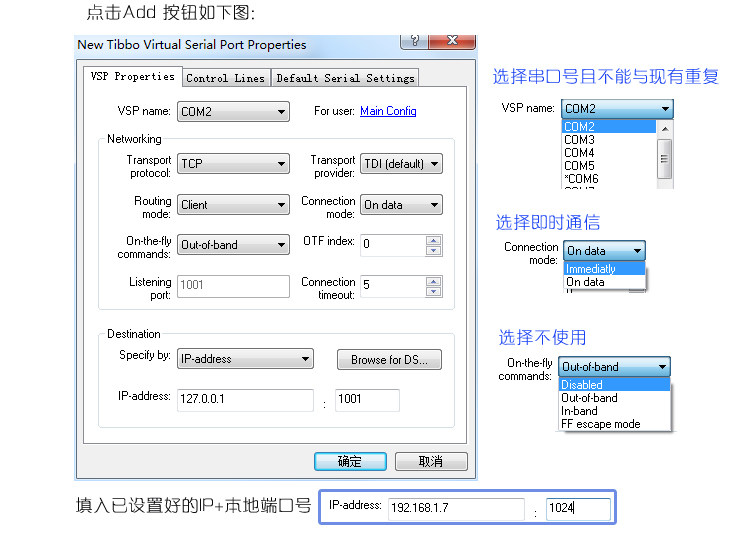Viewport: 750px width, 534px height.
Task: Close the Tibbo properties dialog
Action: [452, 41]
